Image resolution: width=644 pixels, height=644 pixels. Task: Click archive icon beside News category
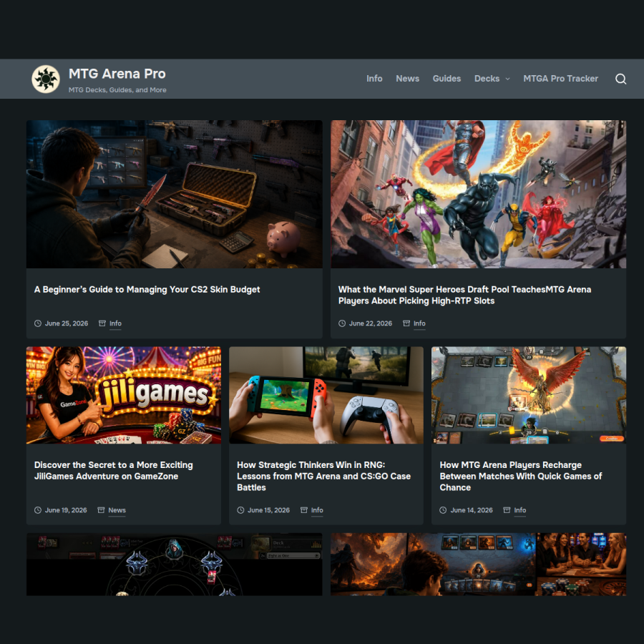coord(101,510)
